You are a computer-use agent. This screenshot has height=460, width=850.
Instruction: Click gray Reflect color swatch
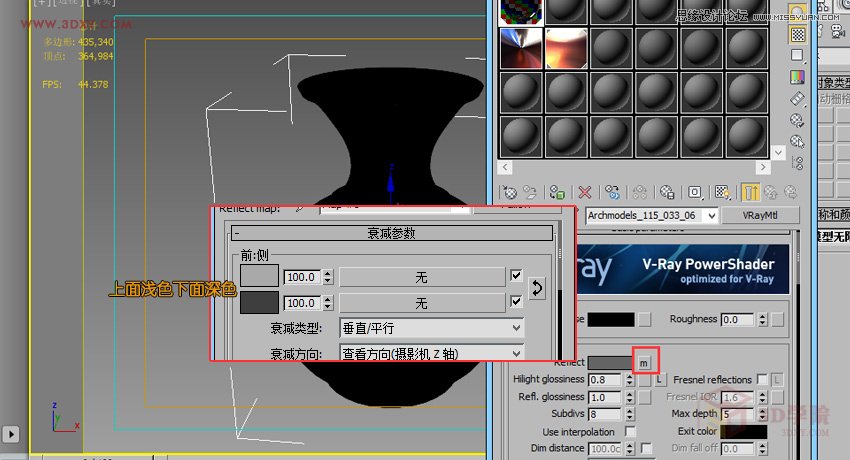(x=610, y=362)
